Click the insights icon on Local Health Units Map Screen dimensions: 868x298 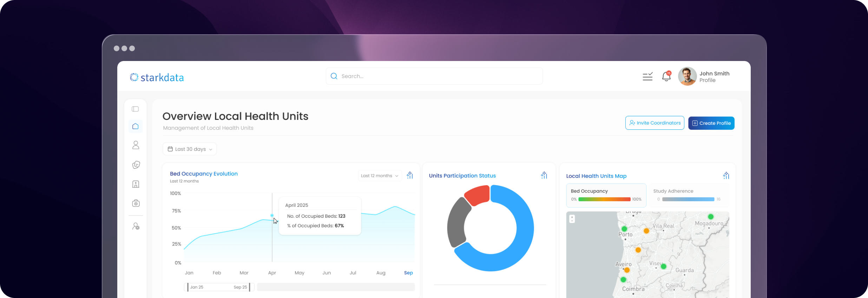pyautogui.click(x=726, y=175)
